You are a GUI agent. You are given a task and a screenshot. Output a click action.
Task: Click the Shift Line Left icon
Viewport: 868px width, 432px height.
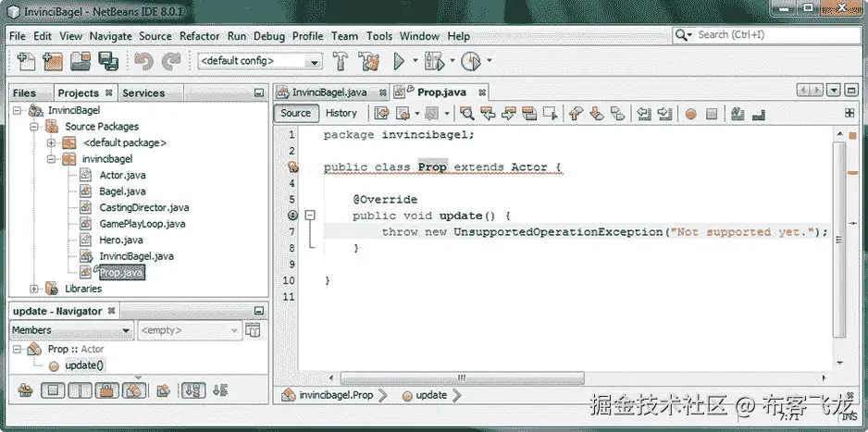click(x=643, y=114)
